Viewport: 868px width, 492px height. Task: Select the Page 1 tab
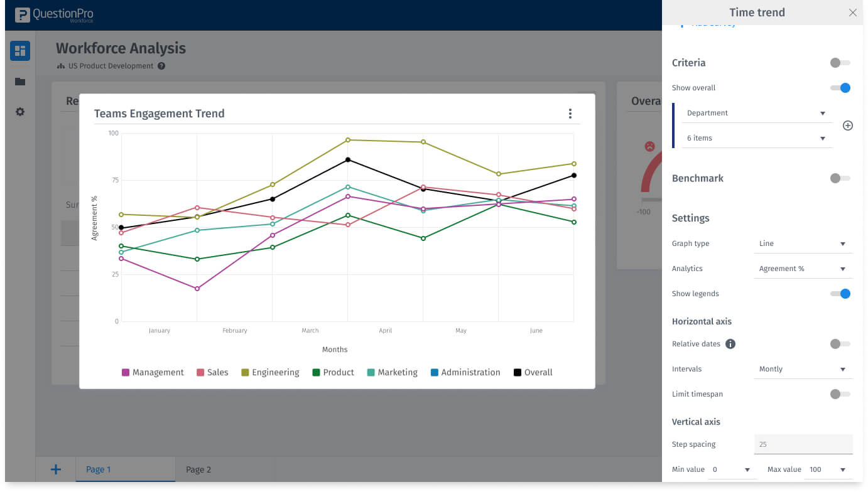click(x=125, y=469)
